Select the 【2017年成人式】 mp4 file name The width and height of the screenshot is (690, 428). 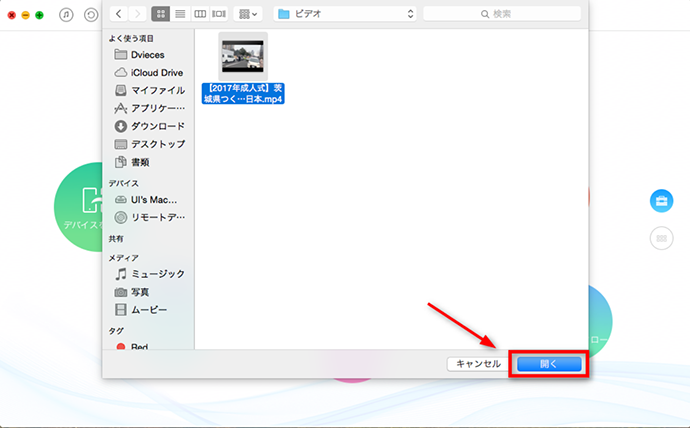pyautogui.click(x=243, y=94)
